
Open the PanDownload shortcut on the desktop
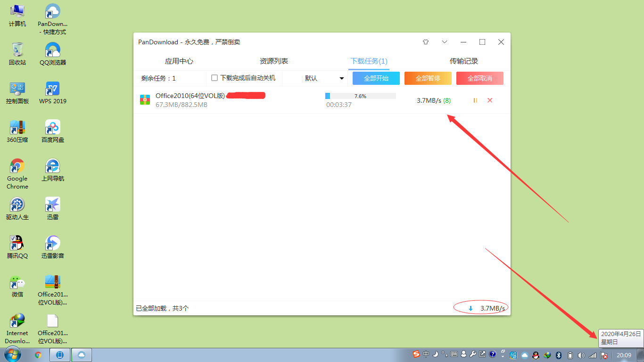(x=52, y=19)
